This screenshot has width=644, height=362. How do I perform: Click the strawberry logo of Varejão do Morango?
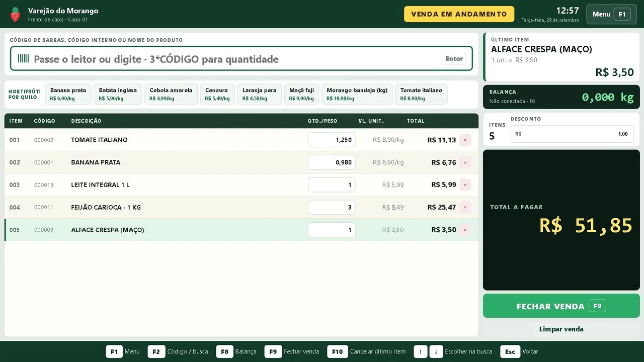pos(16,14)
